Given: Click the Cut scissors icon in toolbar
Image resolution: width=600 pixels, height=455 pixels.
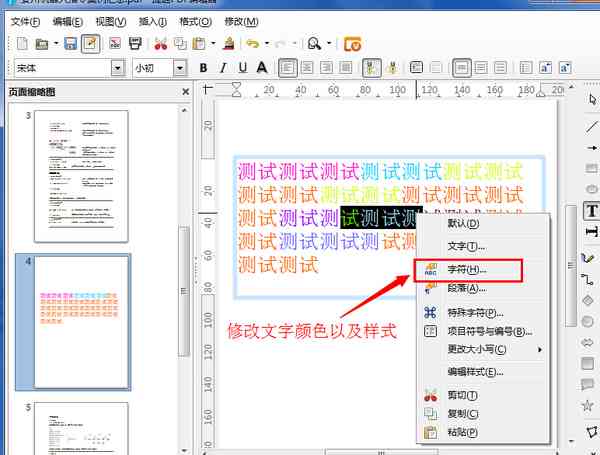Looking at the screenshot, I should coord(161,44).
